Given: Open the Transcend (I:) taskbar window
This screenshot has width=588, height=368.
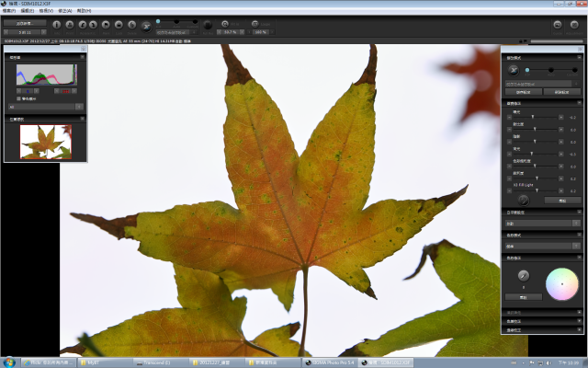Looking at the screenshot, I should (x=162, y=362).
